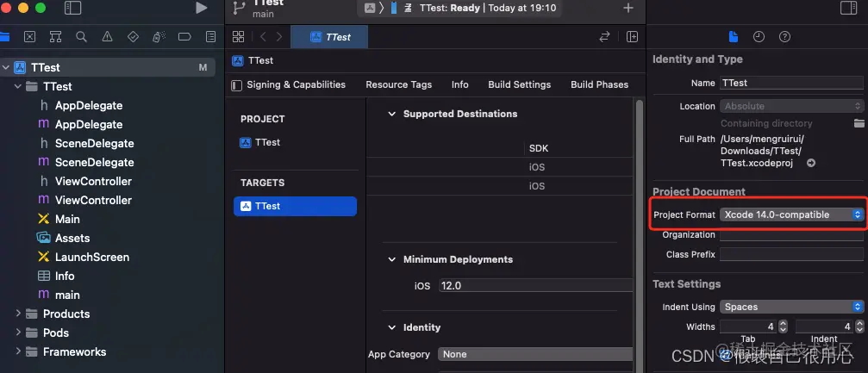Go back in editor history

263,37
